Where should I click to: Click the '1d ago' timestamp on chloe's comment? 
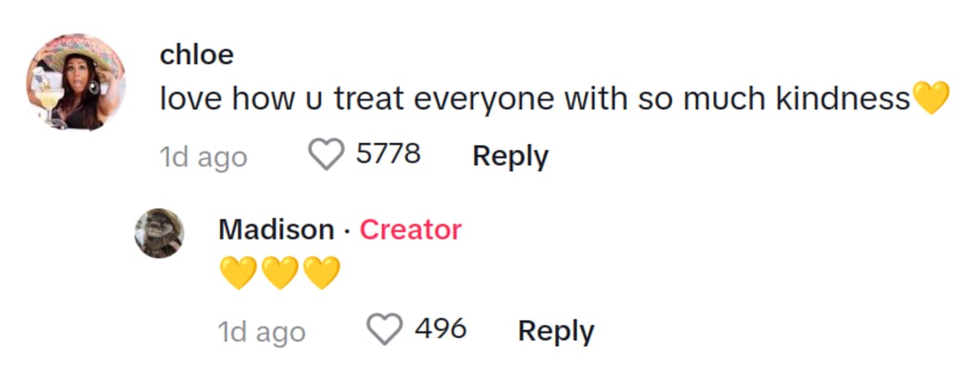tap(203, 157)
